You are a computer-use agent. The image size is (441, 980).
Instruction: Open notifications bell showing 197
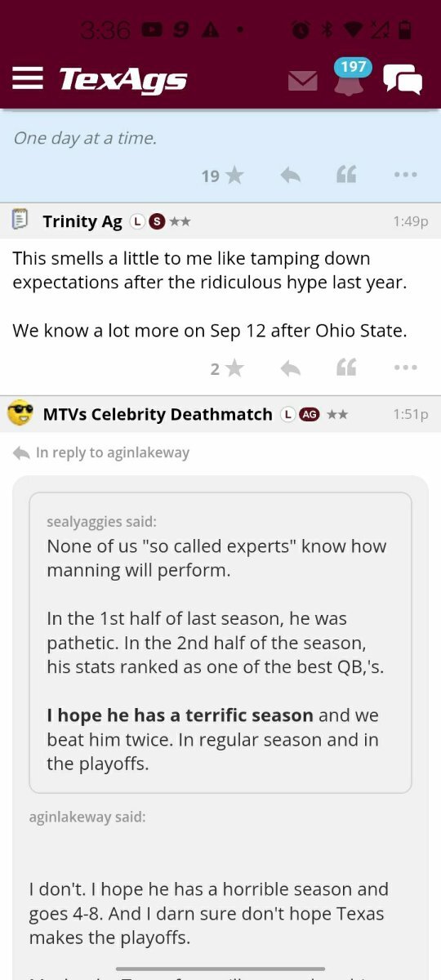[x=350, y=78]
